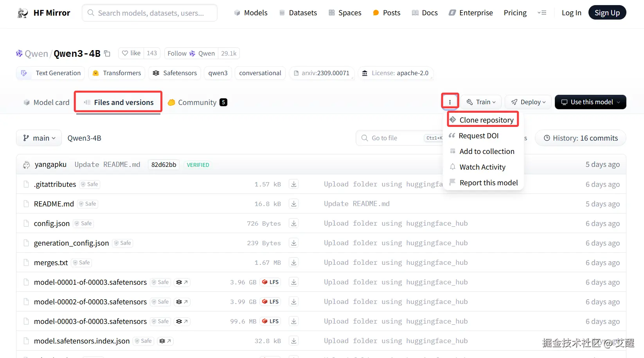Image resolution: width=644 pixels, height=358 pixels.
Task: Open the README.md file
Action: coord(54,204)
